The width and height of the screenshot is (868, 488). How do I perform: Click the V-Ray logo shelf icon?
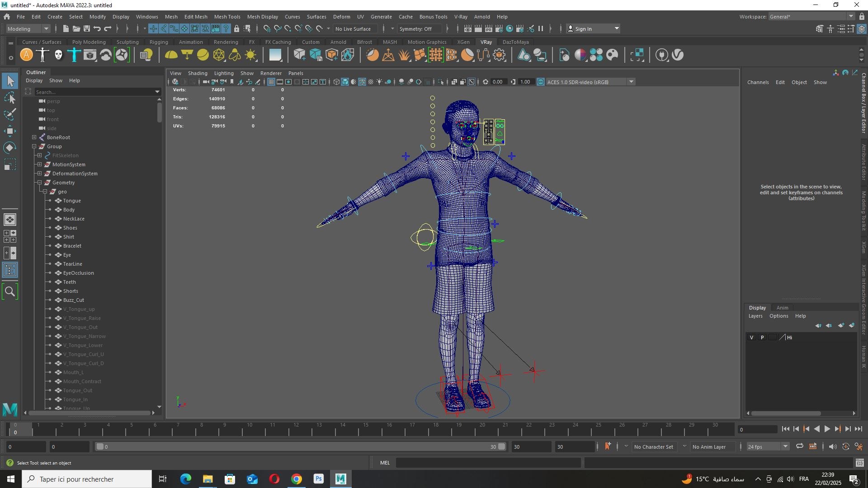tap(678, 55)
